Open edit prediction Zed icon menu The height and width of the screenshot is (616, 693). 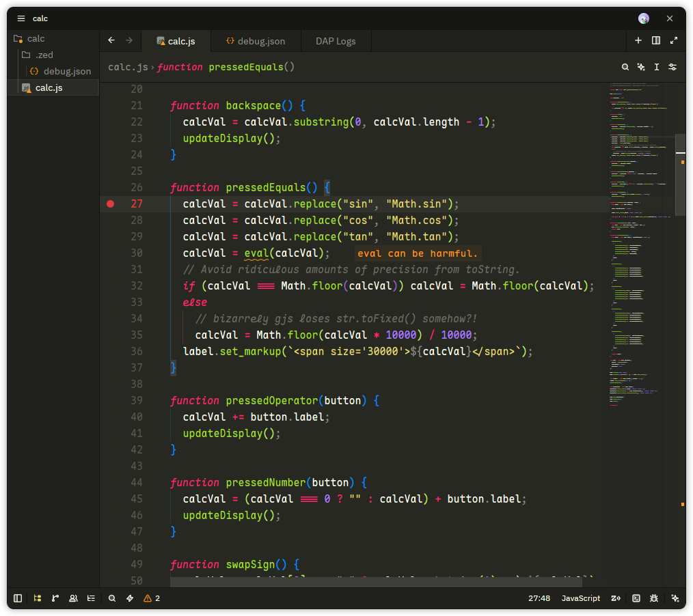tap(616, 598)
